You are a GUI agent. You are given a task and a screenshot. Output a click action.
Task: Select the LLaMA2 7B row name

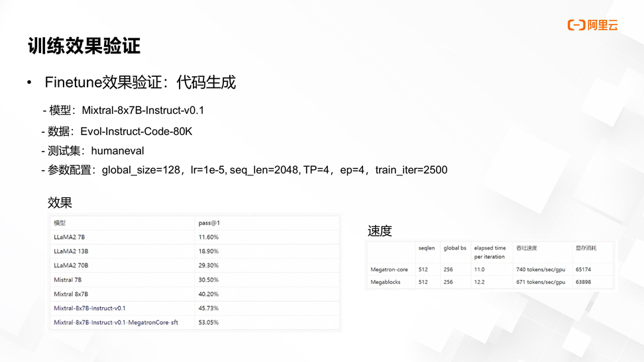tap(70, 237)
